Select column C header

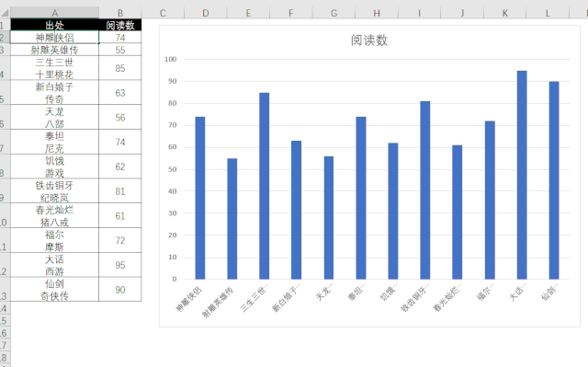click(163, 13)
